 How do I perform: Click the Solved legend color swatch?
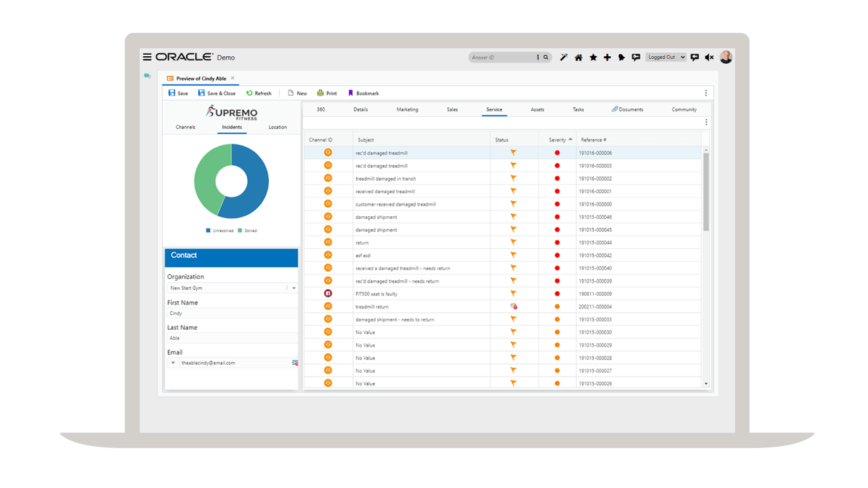click(240, 230)
